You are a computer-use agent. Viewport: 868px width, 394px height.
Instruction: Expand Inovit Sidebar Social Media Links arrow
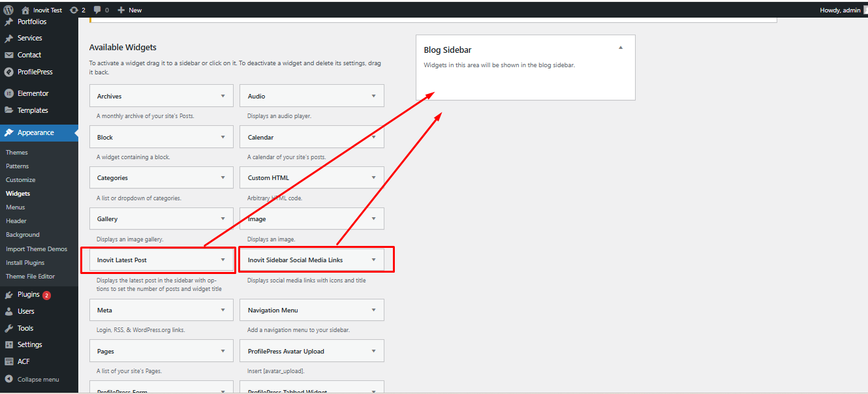click(374, 260)
